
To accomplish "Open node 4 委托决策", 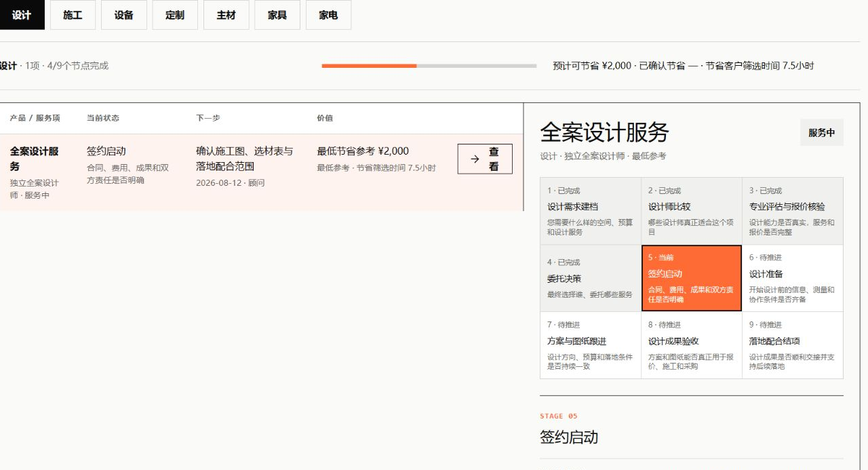I will coord(591,278).
